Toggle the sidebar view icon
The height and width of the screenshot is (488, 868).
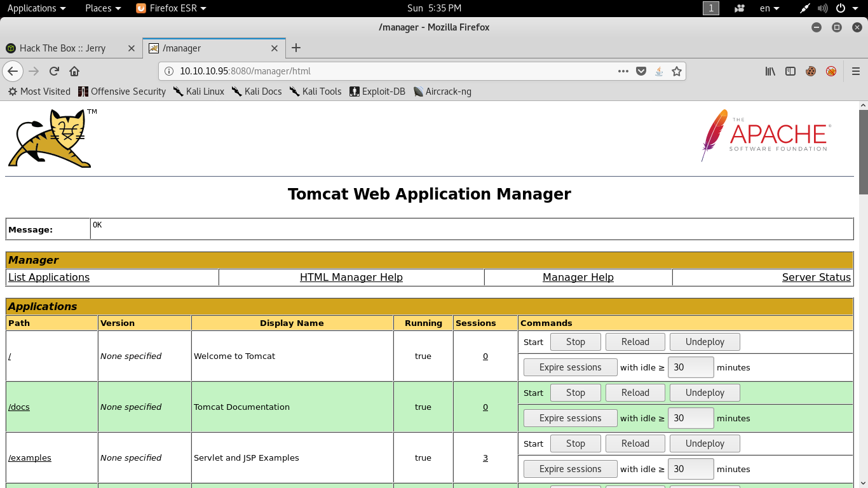[790, 71]
